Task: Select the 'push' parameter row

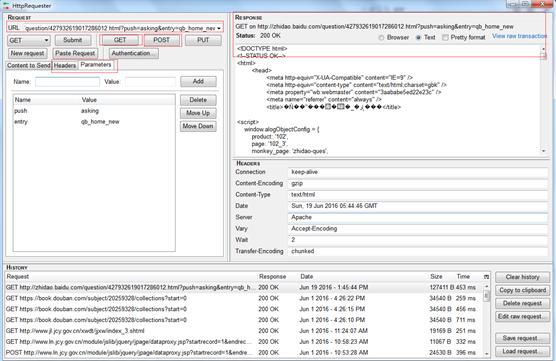Action: (x=94, y=111)
